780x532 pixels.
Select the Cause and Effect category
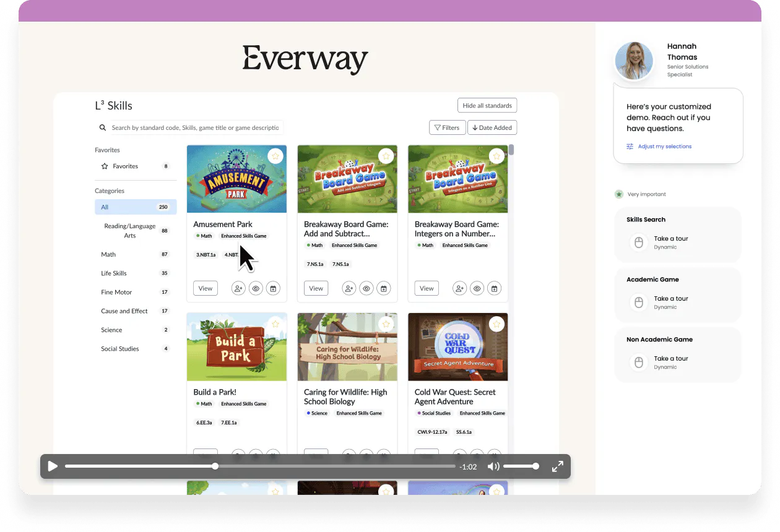coord(136,311)
